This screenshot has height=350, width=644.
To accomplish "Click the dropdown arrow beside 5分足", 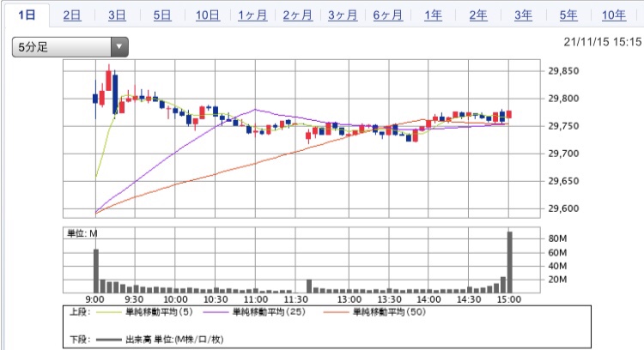I will pos(119,47).
